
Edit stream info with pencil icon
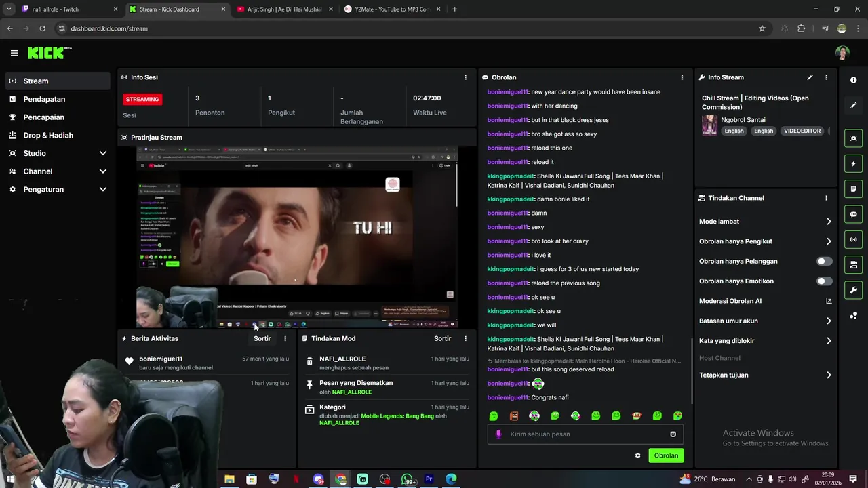pyautogui.click(x=810, y=77)
